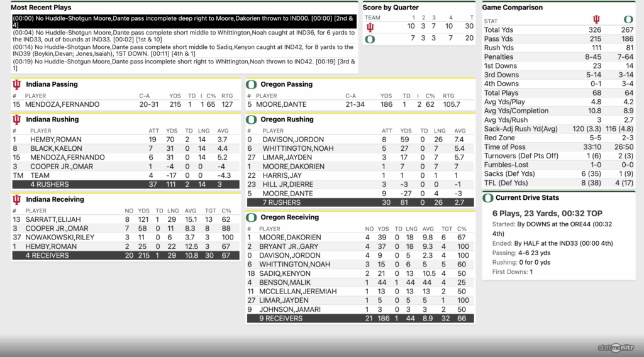Click the TGT column header in Oregon Receiving

(446, 229)
